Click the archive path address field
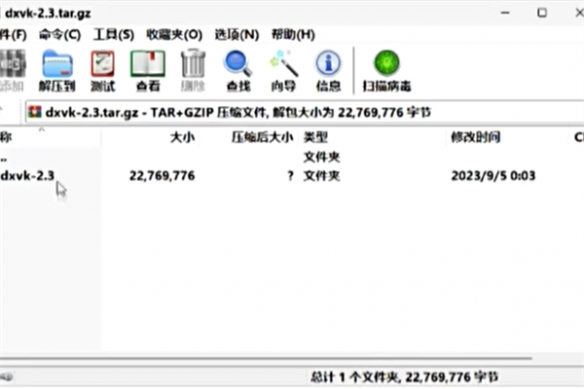The height and width of the screenshot is (389, 584). pos(305,112)
